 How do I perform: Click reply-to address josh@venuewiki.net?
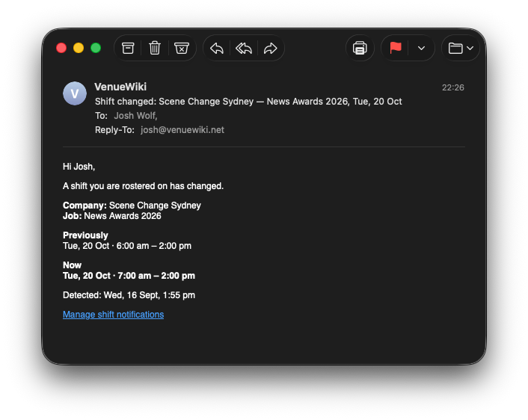(x=182, y=130)
